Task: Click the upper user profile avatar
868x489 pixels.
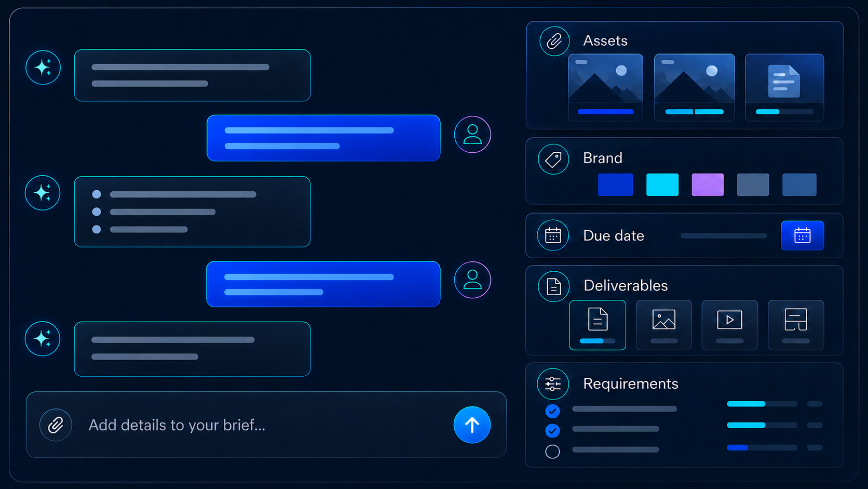Action: pyautogui.click(x=472, y=135)
